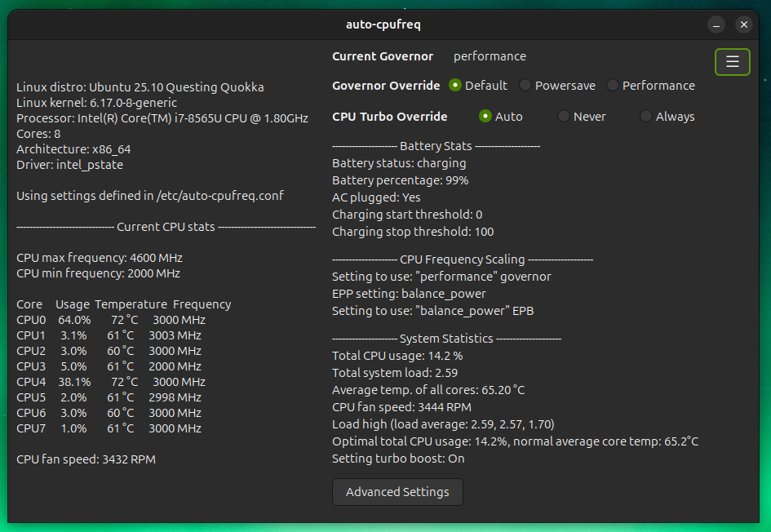Set CPU Turbo Override to Always
This screenshot has width=771, height=532.
(667, 117)
